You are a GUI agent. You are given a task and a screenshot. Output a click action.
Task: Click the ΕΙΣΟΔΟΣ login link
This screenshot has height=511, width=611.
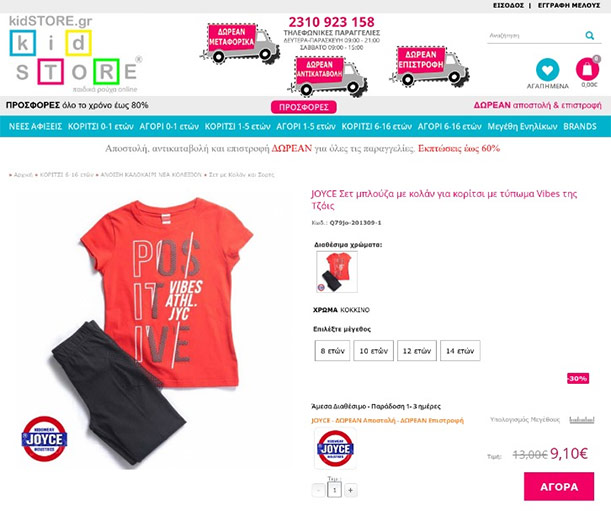pos(508,5)
